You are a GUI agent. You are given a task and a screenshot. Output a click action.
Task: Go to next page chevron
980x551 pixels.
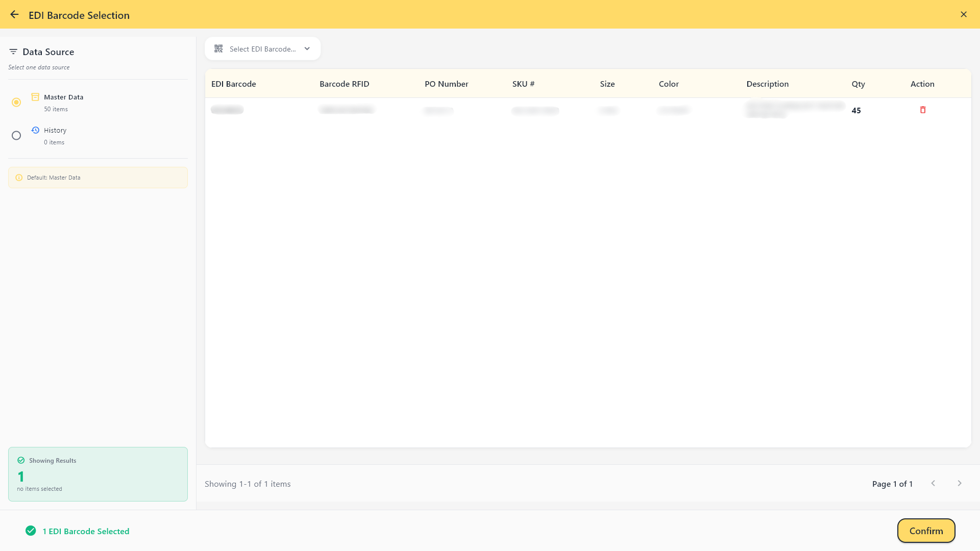pos(960,484)
